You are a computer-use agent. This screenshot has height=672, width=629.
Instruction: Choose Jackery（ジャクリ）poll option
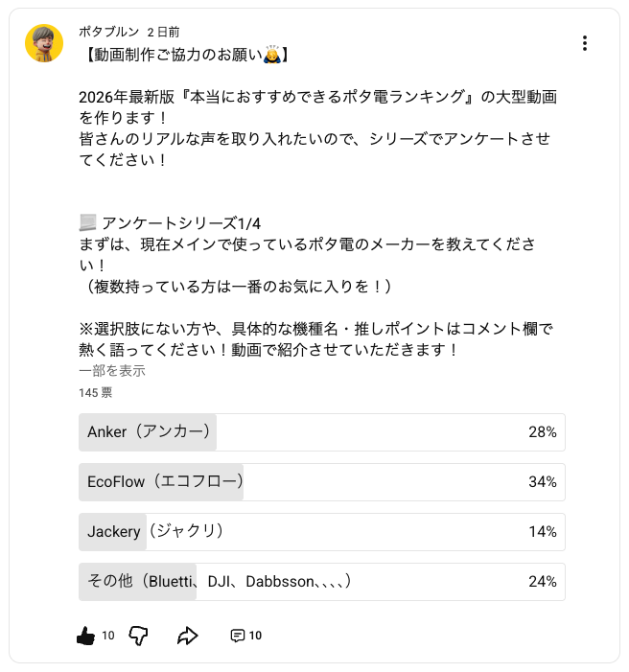point(321,532)
